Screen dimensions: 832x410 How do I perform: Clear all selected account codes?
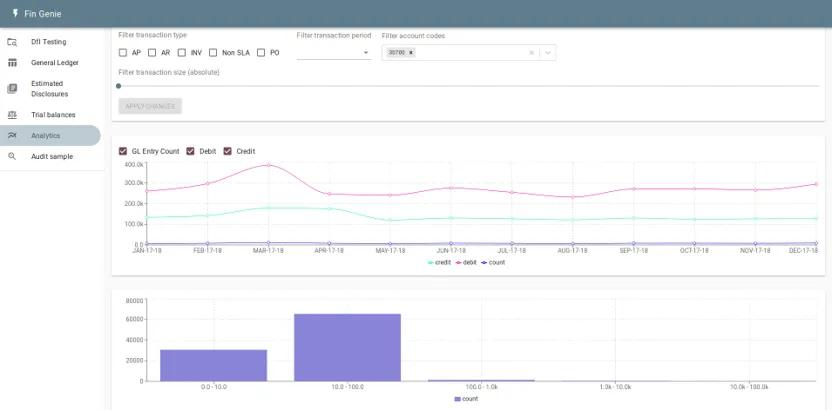(532, 53)
